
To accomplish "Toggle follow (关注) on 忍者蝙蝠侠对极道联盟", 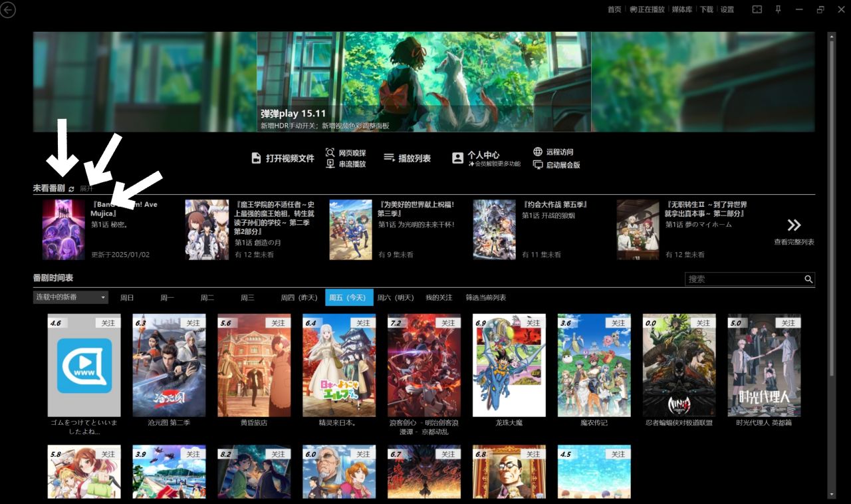I will click(x=703, y=323).
